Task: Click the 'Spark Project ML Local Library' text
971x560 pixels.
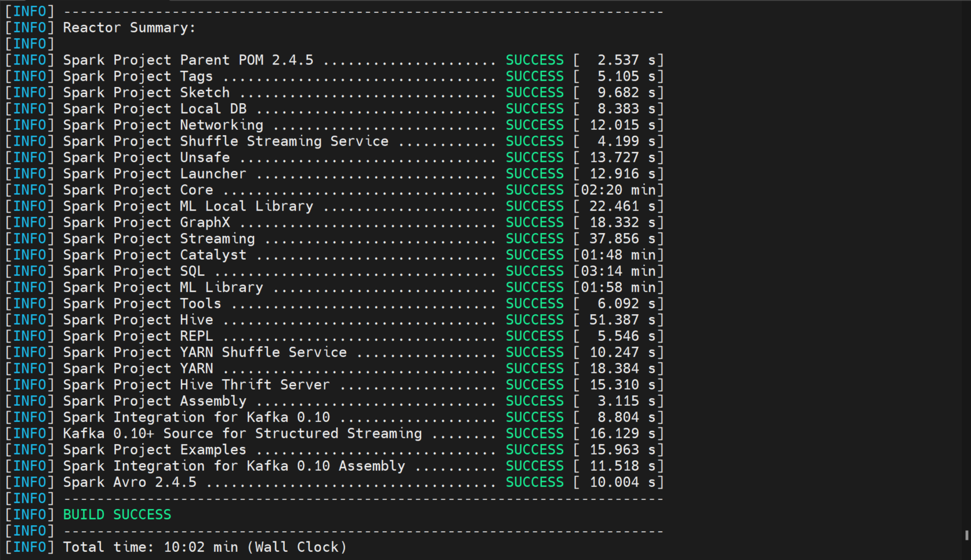Action: [x=188, y=206]
